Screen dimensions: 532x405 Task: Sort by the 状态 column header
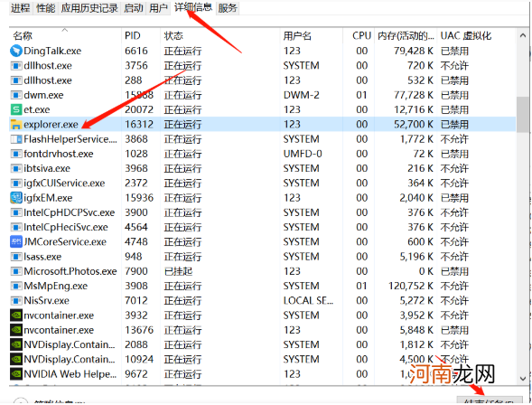click(x=173, y=35)
